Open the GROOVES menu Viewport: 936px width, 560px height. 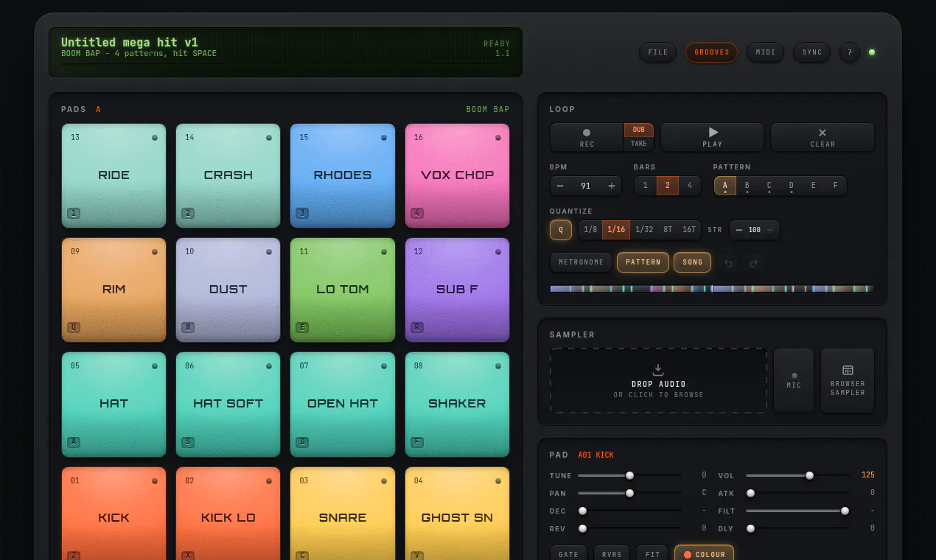[712, 52]
